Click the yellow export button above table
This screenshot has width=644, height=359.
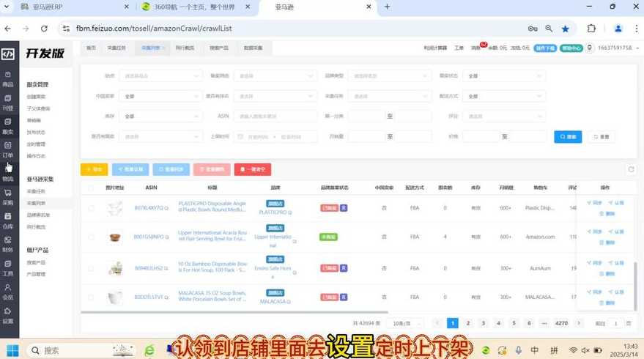(x=94, y=169)
